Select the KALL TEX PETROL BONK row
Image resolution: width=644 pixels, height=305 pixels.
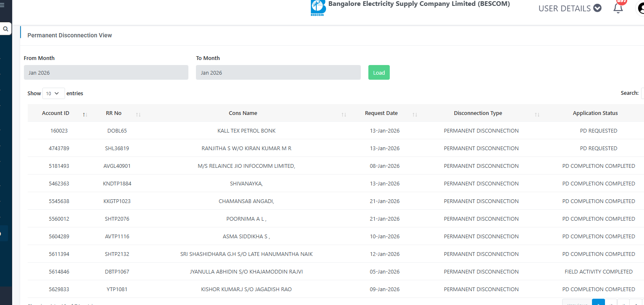[x=246, y=131]
